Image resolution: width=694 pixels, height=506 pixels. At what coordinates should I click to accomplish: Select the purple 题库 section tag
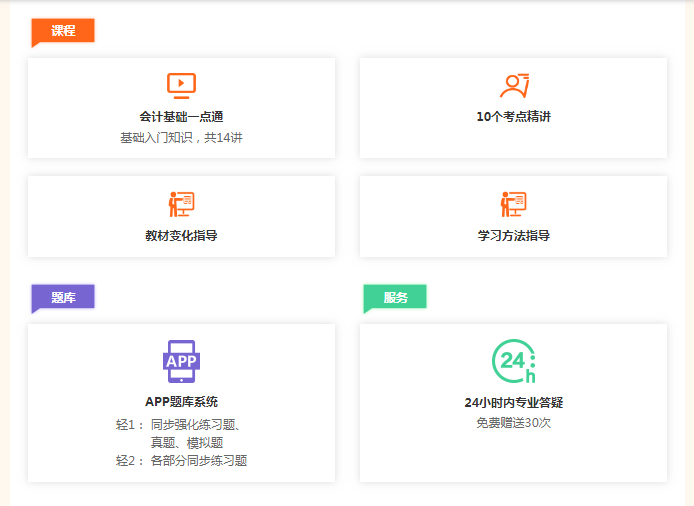(63, 297)
